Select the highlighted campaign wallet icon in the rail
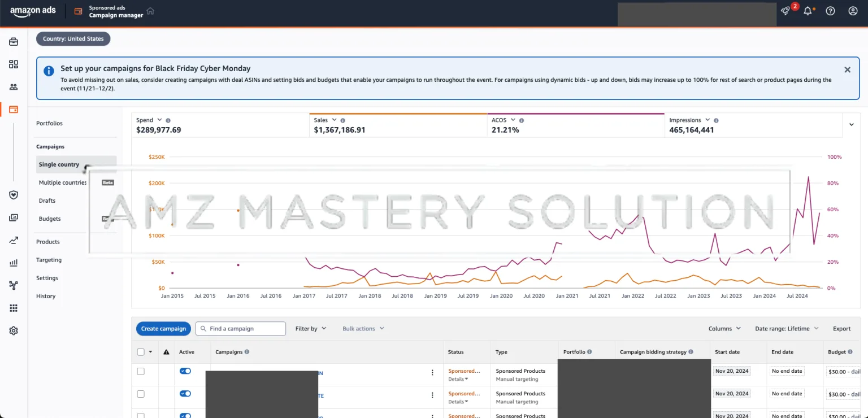The height and width of the screenshot is (418, 868). pyautogui.click(x=14, y=110)
